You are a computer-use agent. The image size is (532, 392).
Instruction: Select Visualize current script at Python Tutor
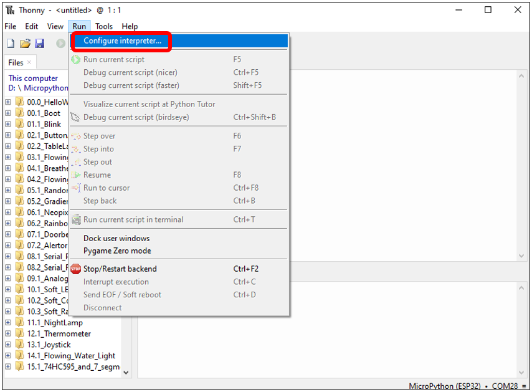tap(179, 104)
